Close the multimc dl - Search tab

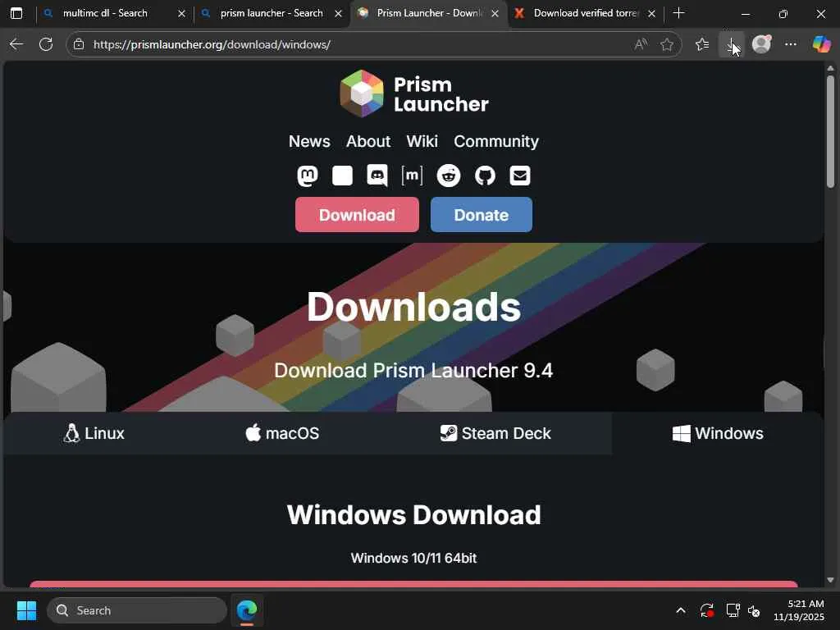(x=181, y=13)
